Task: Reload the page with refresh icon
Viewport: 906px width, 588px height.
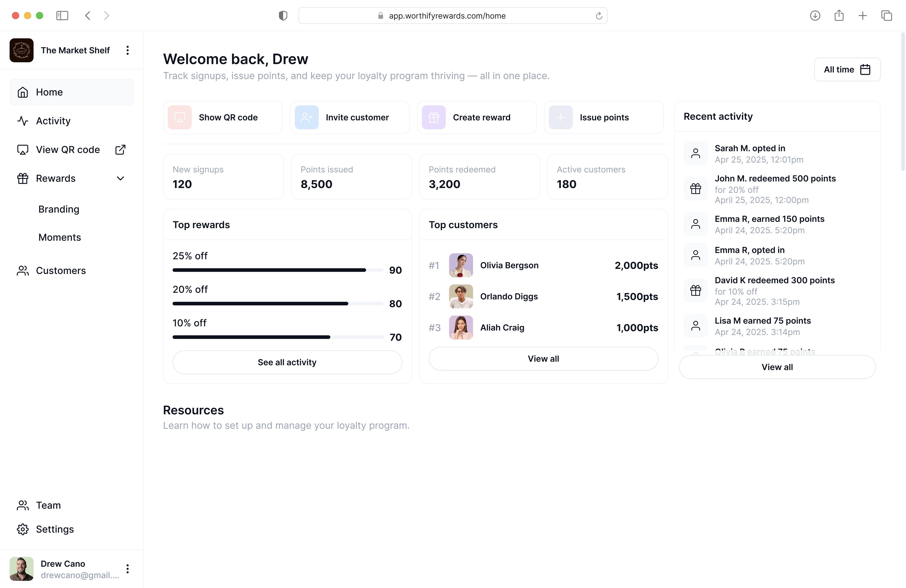Action: [x=599, y=16]
